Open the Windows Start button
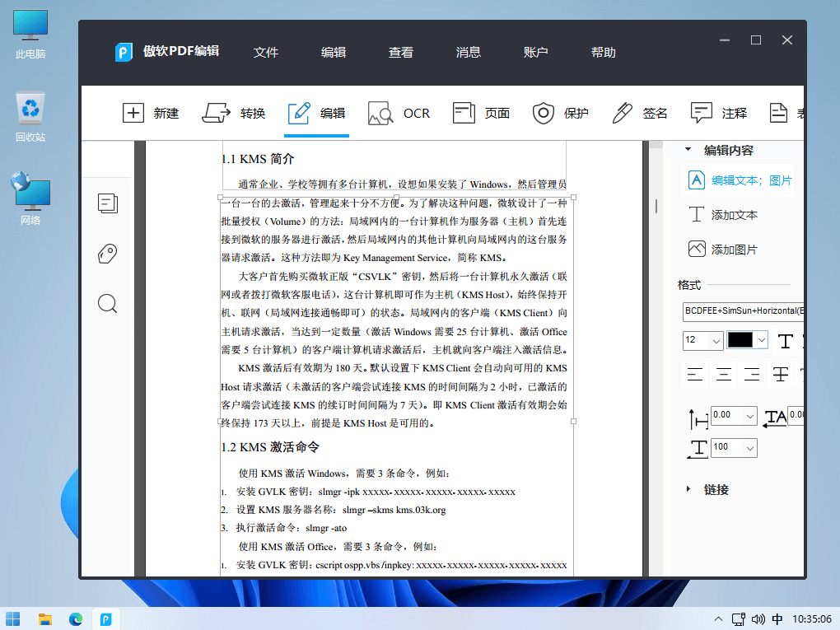Image resolution: width=840 pixels, height=630 pixels. coord(13,619)
